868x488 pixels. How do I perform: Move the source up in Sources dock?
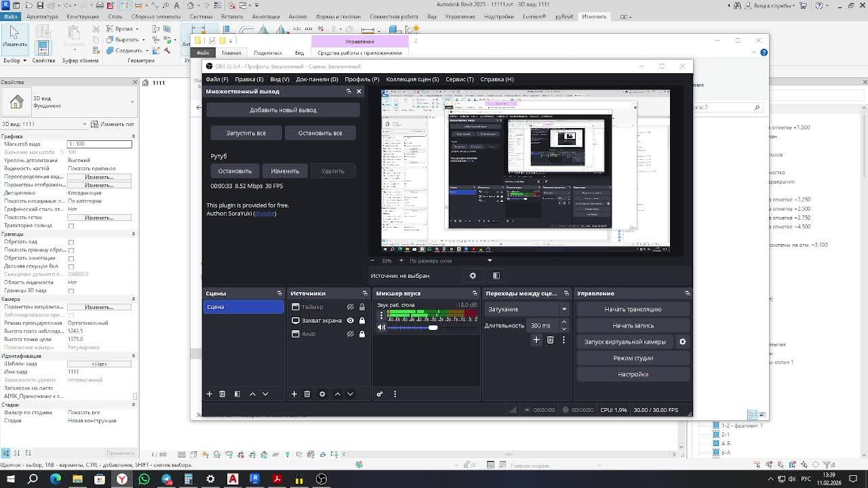pos(338,394)
